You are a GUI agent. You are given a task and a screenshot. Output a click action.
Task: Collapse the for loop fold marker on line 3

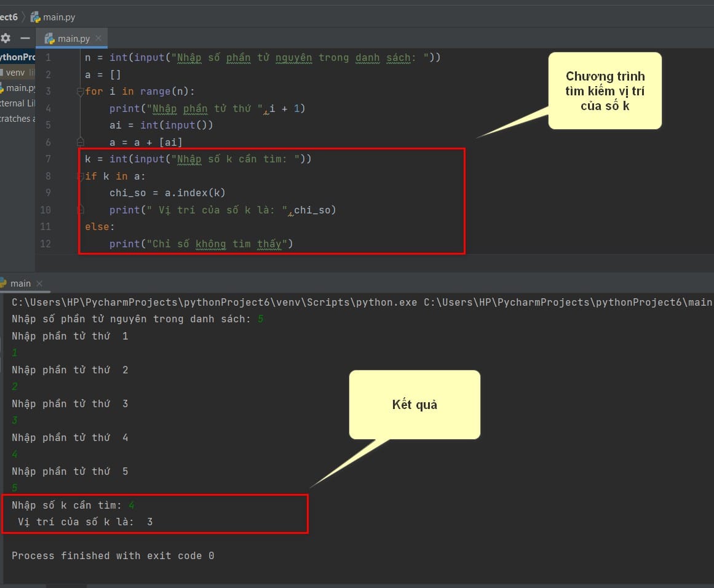coord(81,91)
